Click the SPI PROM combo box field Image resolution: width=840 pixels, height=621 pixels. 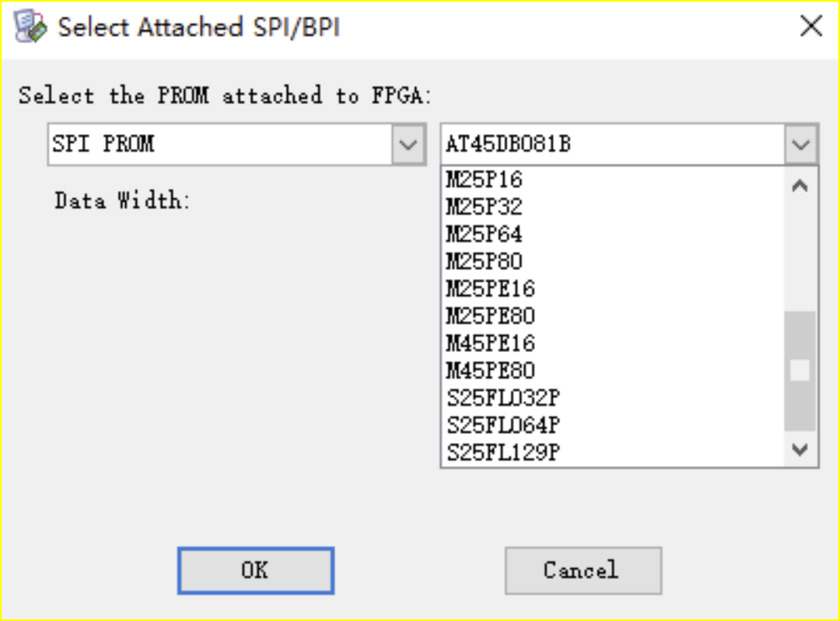(x=220, y=145)
